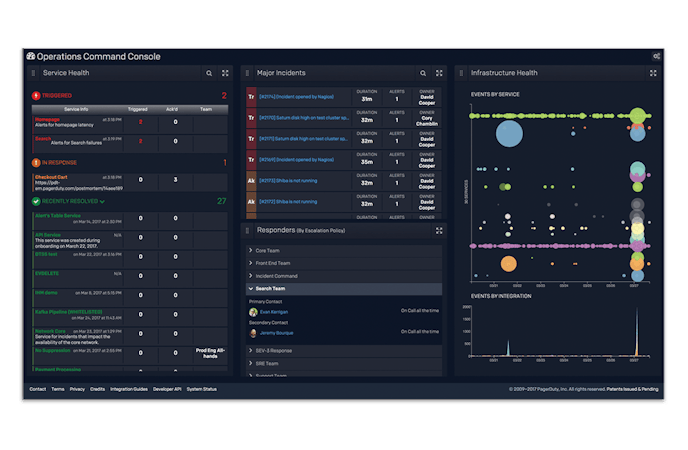Open the API Service entry
The image size is (688, 450).
point(47,235)
